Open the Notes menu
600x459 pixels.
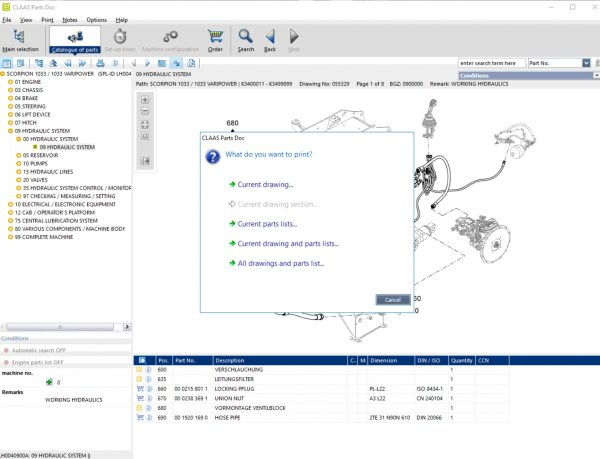[69, 19]
